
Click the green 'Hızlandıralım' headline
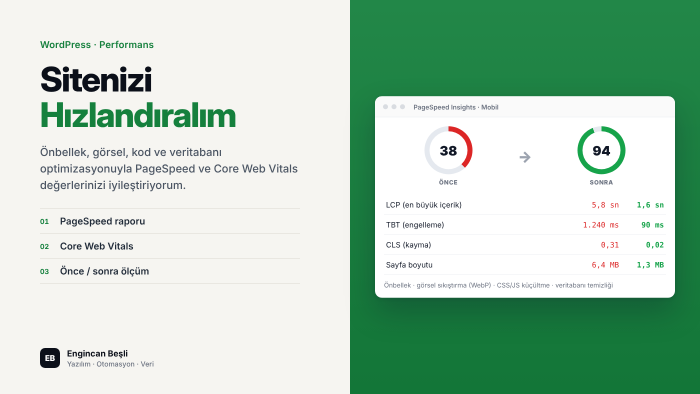[x=138, y=116]
